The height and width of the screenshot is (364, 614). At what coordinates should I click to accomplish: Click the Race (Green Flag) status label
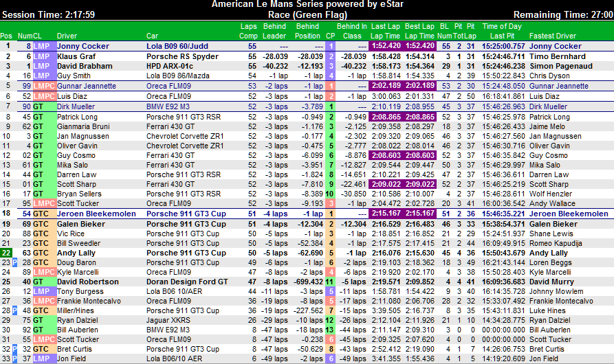[x=307, y=14]
